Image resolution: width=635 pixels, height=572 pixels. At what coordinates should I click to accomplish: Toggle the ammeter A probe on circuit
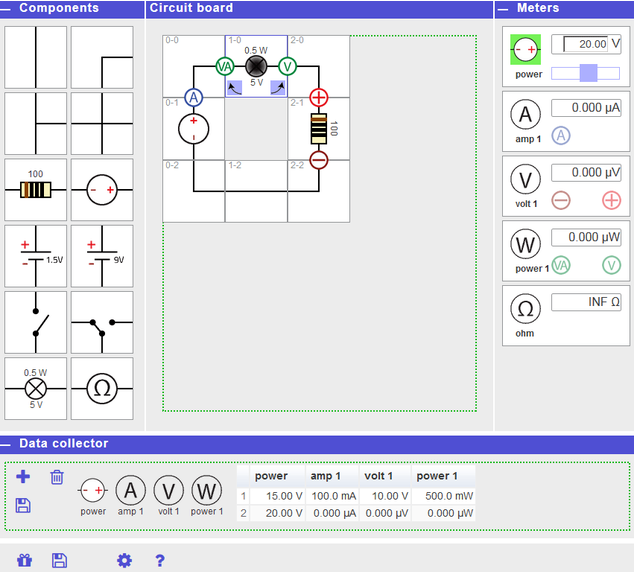click(x=194, y=97)
